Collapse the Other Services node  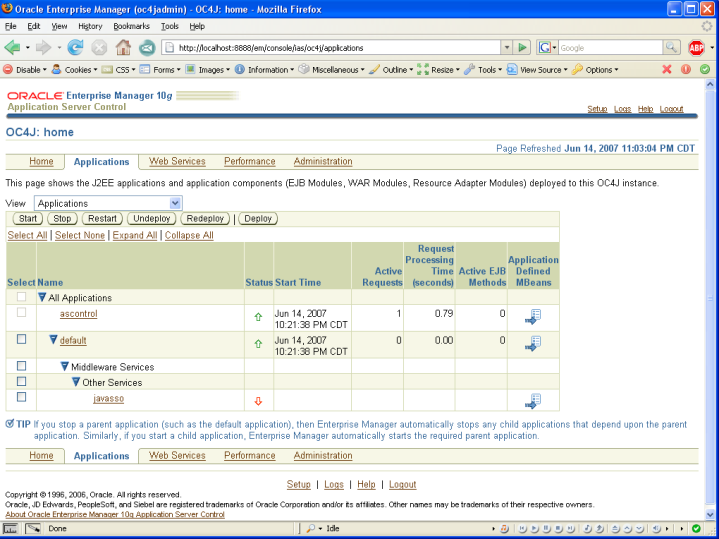(x=76, y=382)
